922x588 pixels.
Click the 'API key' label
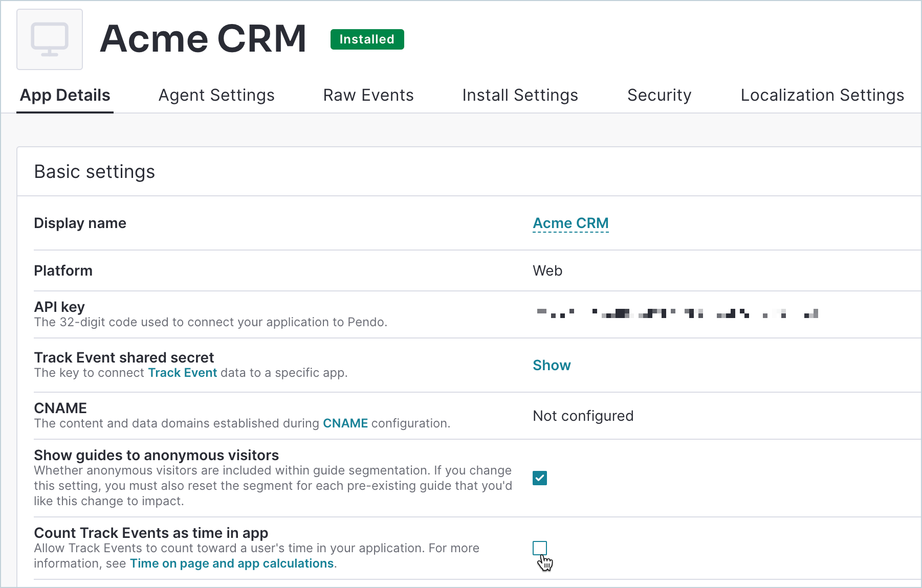(59, 307)
